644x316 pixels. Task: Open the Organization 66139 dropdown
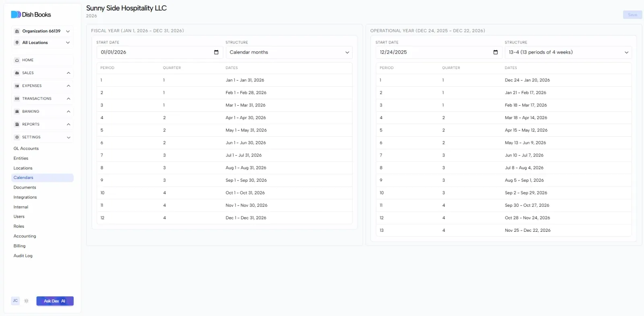pos(42,31)
